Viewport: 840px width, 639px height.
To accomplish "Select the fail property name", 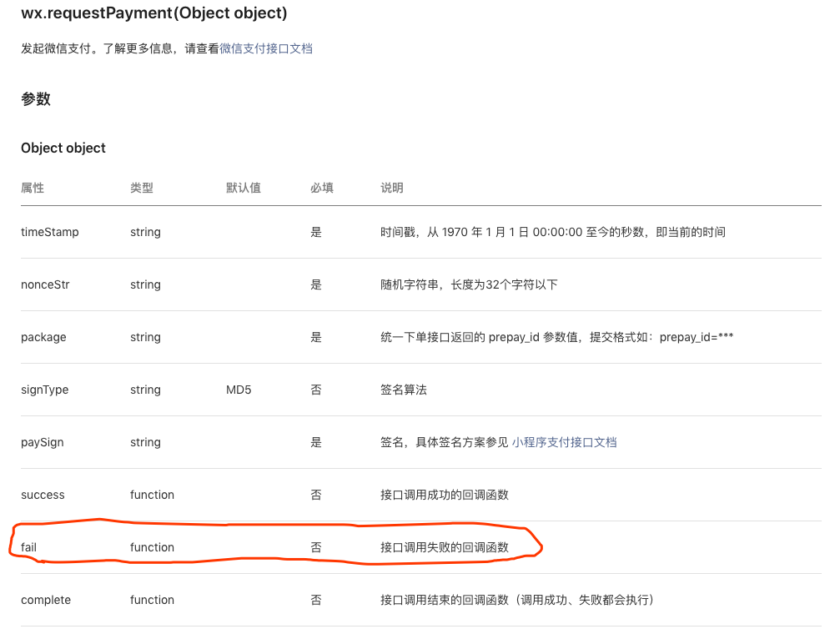I will click(29, 547).
